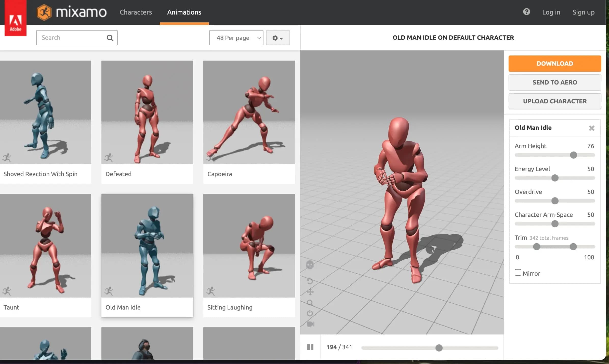Image resolution: width=609 pixels, height=364 pixels.
Task: Select the pan camera control in the viewport
Action: click(310, 292)
